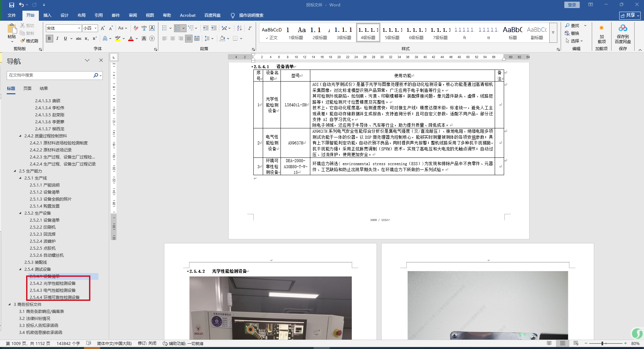Image resolution: width=644 pixels, height=349 pixels.
Task: Apply strikethrough formatting
Action: (79, 38)
